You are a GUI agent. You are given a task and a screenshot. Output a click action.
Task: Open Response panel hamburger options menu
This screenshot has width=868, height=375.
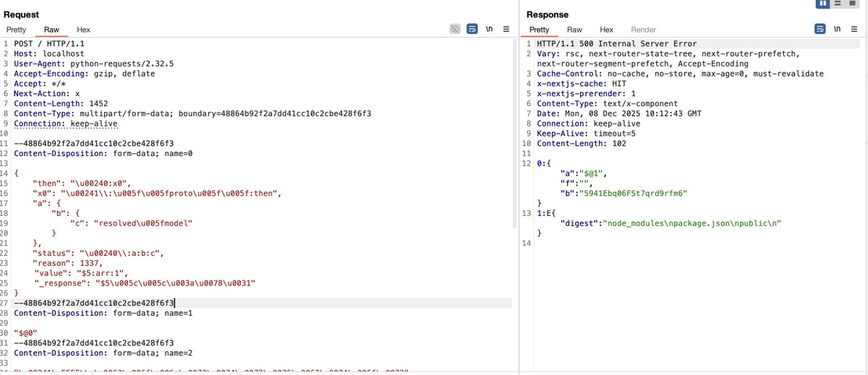tap(854, 30)
